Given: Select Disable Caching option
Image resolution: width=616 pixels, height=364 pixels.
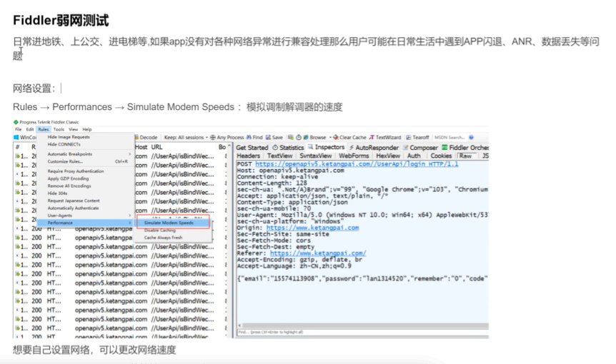Looking at the screenshot, I should 160,231.
